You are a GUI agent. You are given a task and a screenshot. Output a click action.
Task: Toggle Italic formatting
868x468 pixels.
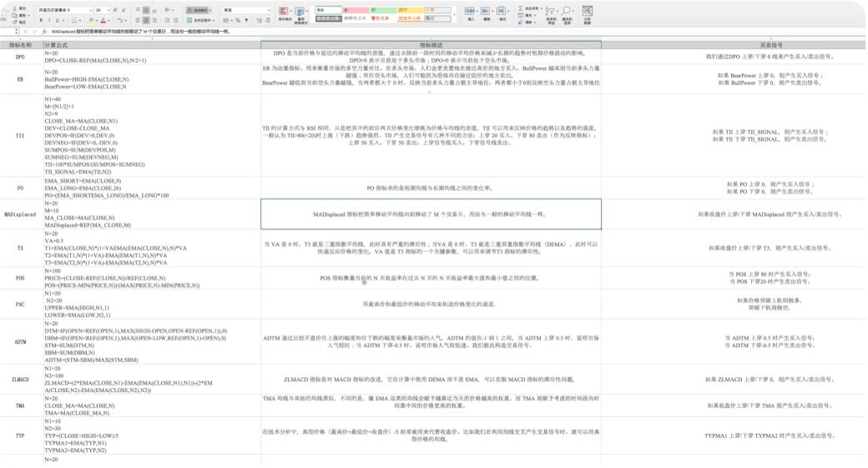coord(49,20)
